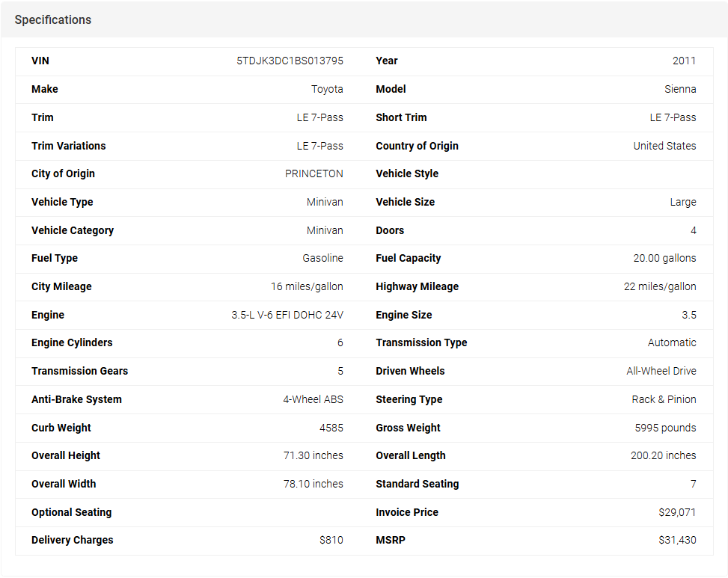
Task: Click the Steering Type value Rack & Pinion
Action: pos(664,400)
